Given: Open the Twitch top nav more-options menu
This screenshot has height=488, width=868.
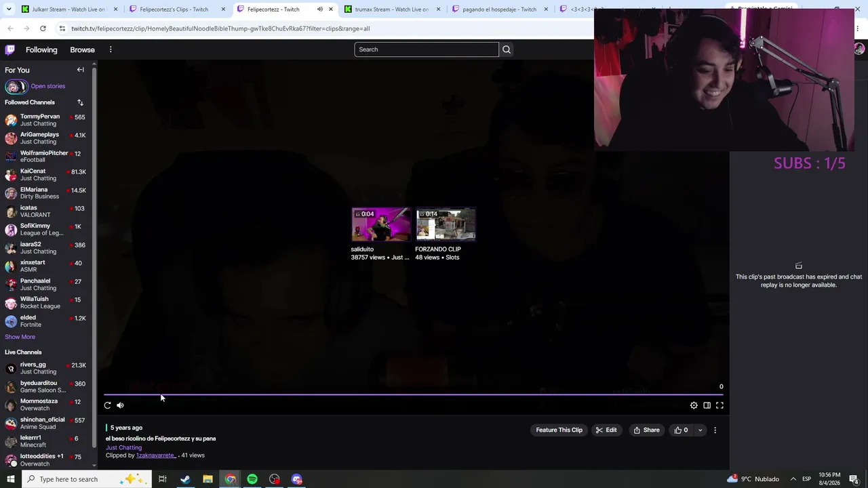Looking at the screenshot, I should click(111, 49).
